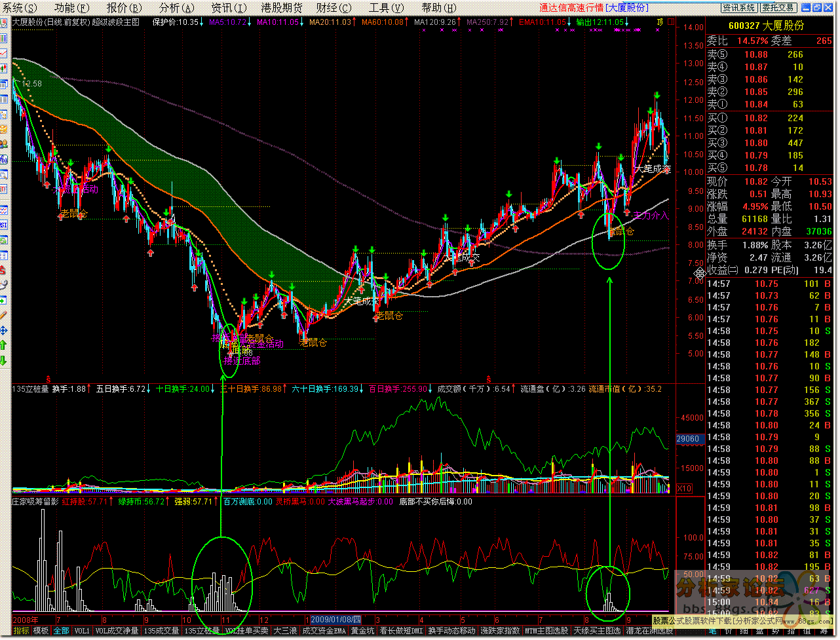Click the 通达信高速行情 title text
This screenshot has width=840, height=640.
coord(571,8)
